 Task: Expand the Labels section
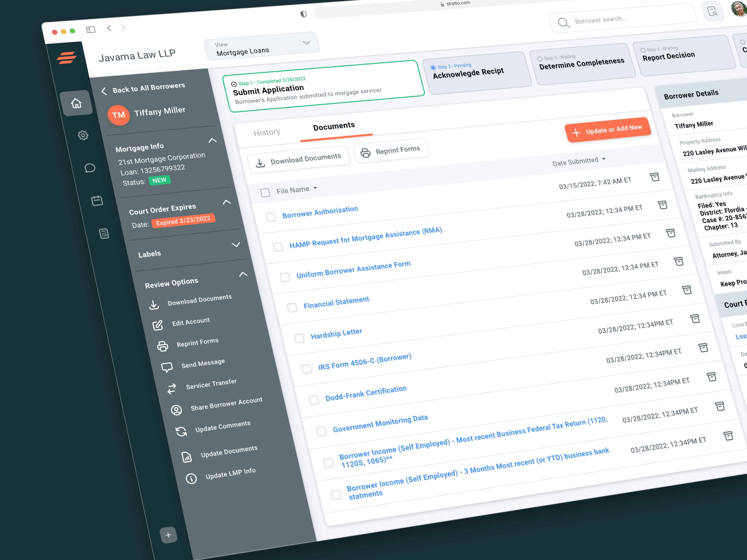(x=236, y=245)
